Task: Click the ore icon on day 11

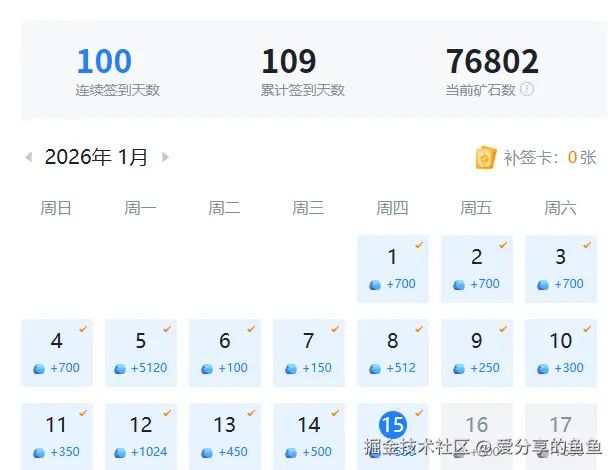Action: tap(39, 453)
